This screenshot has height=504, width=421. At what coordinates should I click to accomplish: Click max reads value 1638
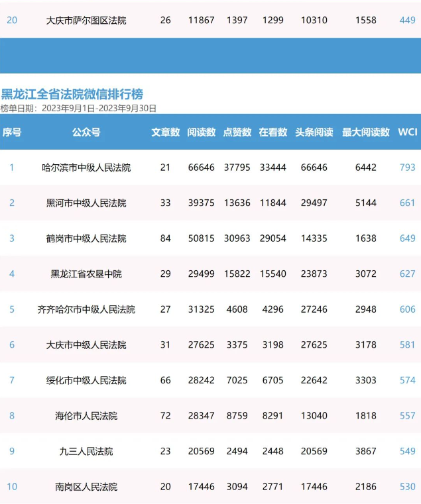(365, 238)
